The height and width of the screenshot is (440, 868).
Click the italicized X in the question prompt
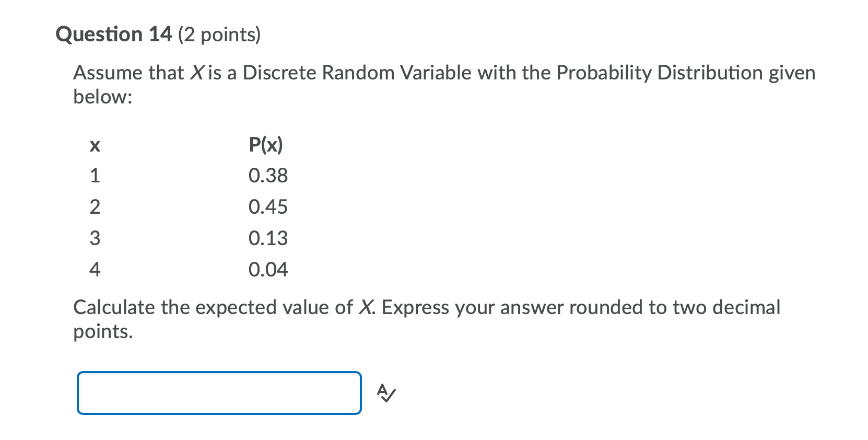click(x=194, y=73)
